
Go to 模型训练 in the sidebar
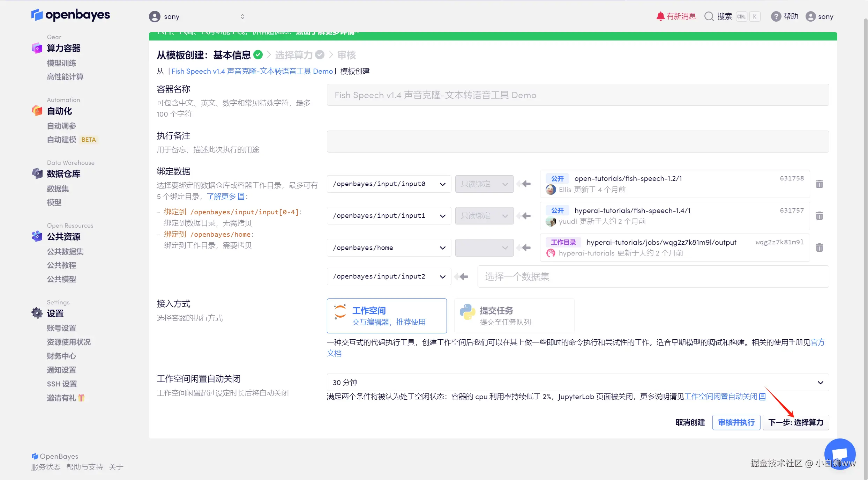61,63
